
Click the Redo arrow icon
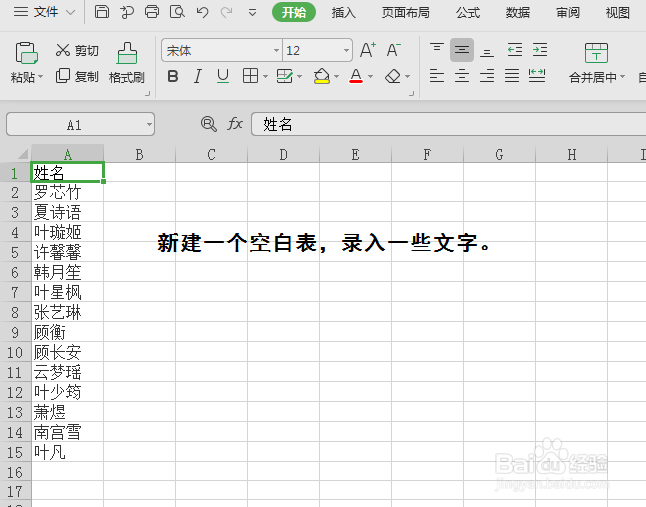pyautogui.click(x=226, y=12)
